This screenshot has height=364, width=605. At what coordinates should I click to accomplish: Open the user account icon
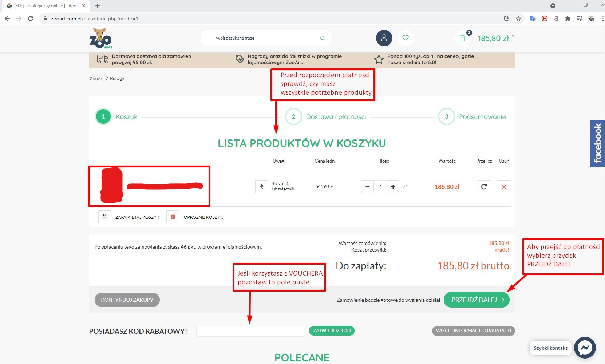coord(384,38)
